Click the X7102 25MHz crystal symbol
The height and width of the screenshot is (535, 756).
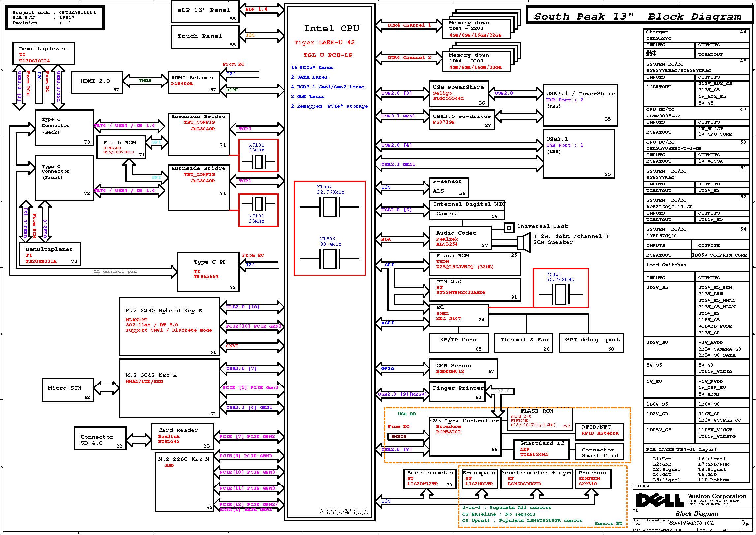258,204
